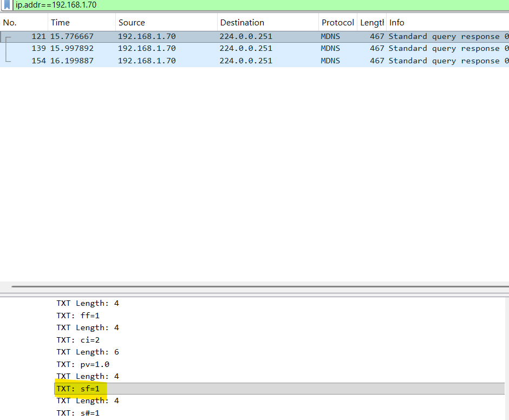Select the 'TXT: ff=1' detail line

click(x=78, y=316)
